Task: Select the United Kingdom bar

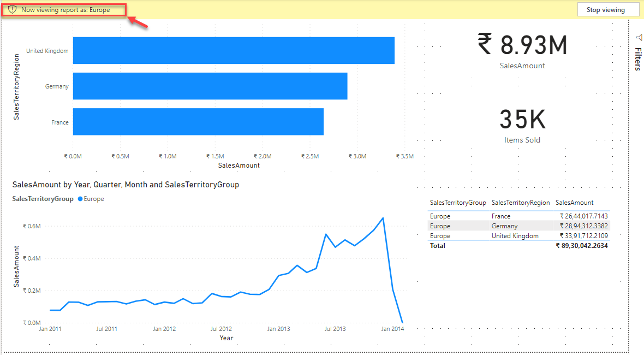Action: (234, 50)
